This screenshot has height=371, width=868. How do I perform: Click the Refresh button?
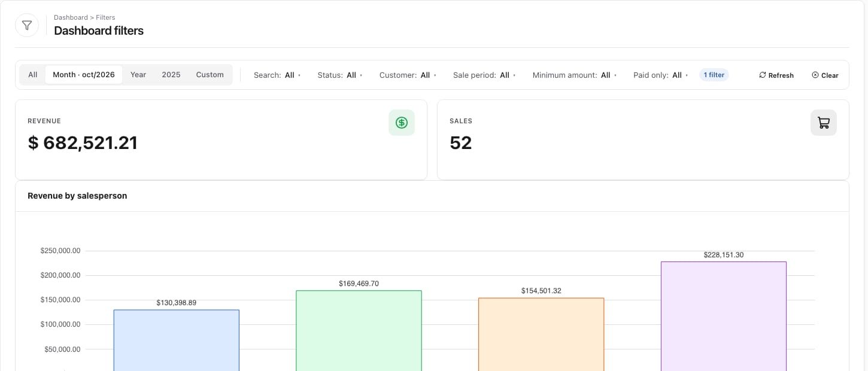[776, 75]
